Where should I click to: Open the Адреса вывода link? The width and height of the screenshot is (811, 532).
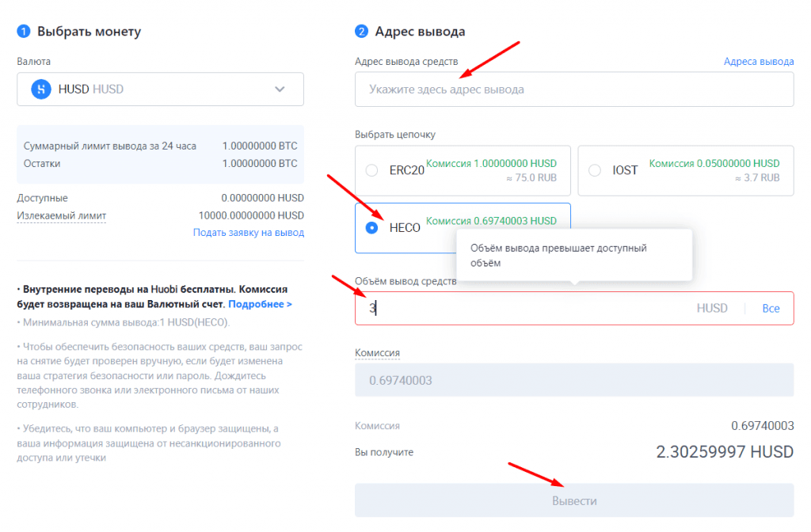pyautogui.click(x=758, y=62)
